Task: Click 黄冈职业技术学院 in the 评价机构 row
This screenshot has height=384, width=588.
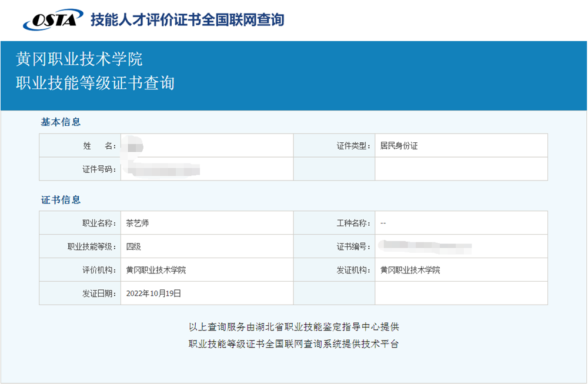Action: [x=156, y=271]
